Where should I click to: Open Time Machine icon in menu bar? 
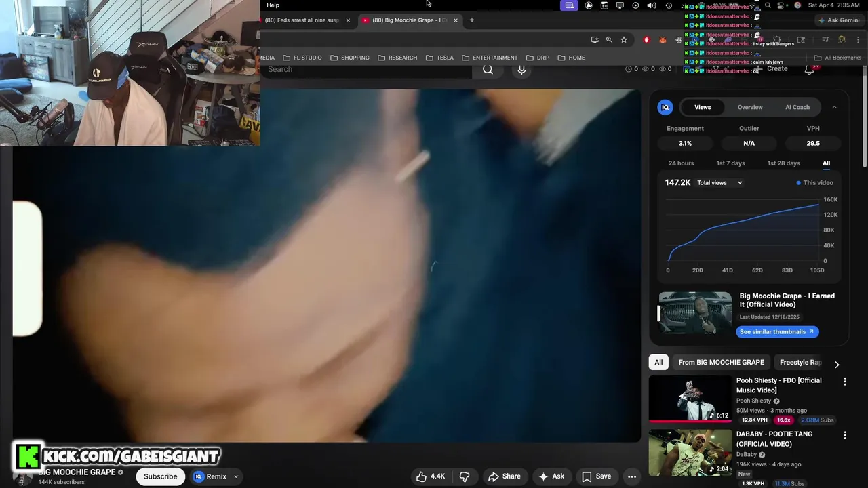coord(669,5)
